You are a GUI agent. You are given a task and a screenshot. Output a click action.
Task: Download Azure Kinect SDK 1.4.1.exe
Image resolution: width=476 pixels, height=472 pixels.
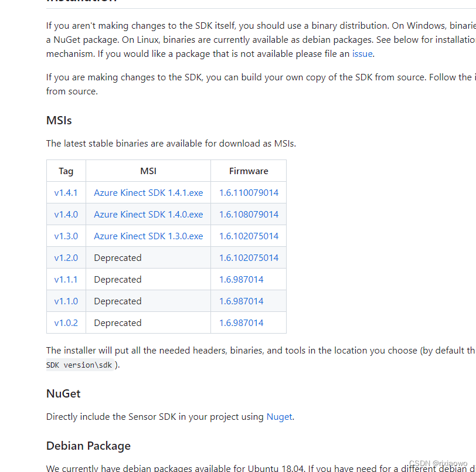pos(148,192)
